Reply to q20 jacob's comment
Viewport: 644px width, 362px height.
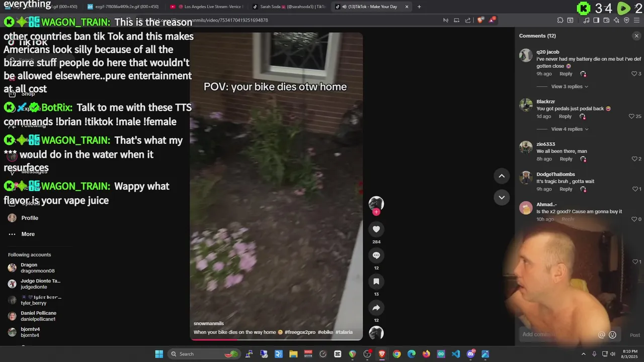(566, 74)
